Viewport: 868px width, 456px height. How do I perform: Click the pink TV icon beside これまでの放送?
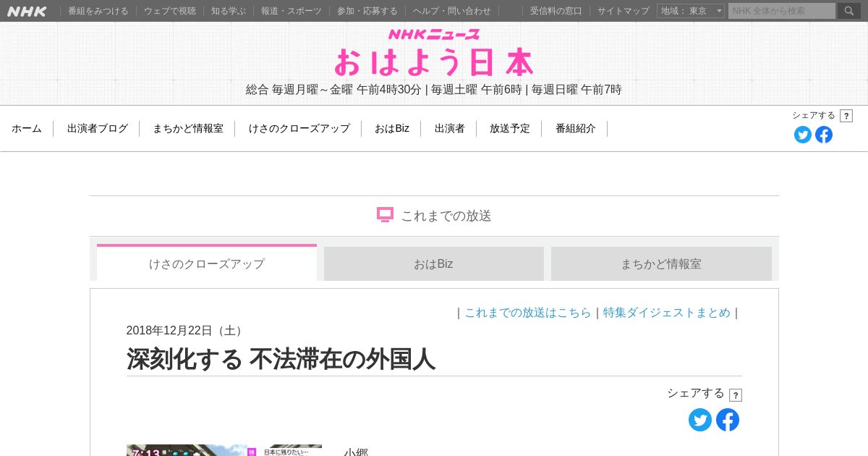[385, 215]
